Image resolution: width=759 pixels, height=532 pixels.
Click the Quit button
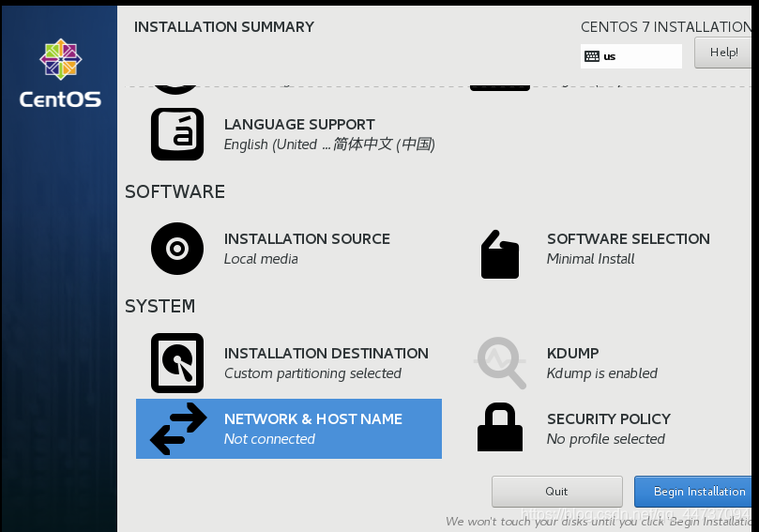(556, 492)
